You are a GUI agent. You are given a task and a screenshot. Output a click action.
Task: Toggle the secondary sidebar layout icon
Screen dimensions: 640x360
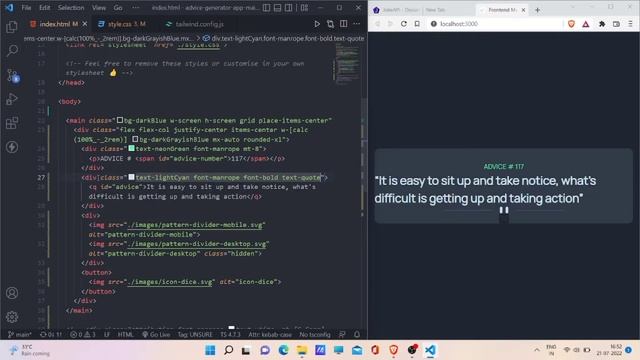[289, 8]
